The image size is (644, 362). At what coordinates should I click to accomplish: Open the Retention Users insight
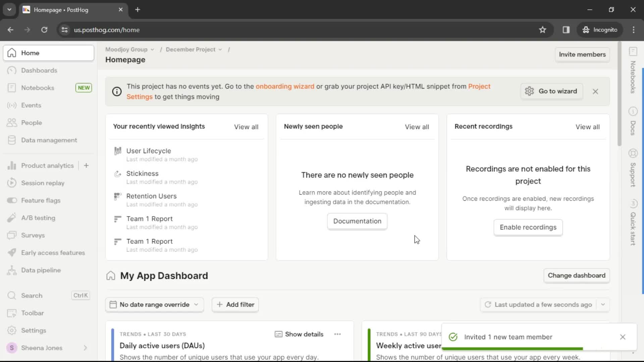click(x=151, y=196)
